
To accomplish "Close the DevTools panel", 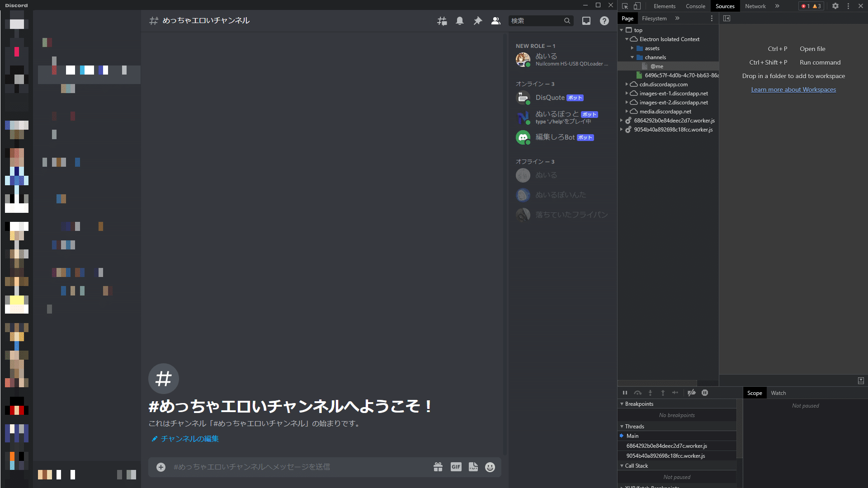I will coord(861,6).
